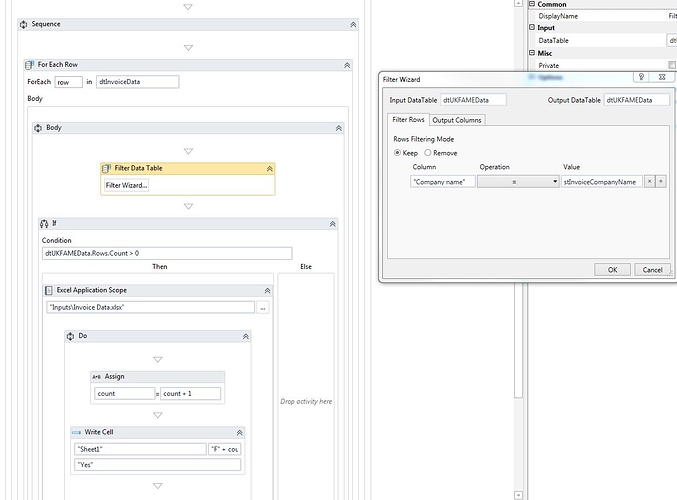Click the Input DataTable field

tap(473, 100)
